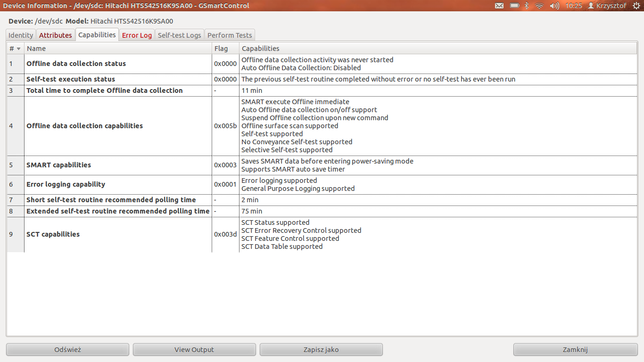Viewport: 644px width, 362px height.
Task: Click the 2 min value
Action: (250, 200)
